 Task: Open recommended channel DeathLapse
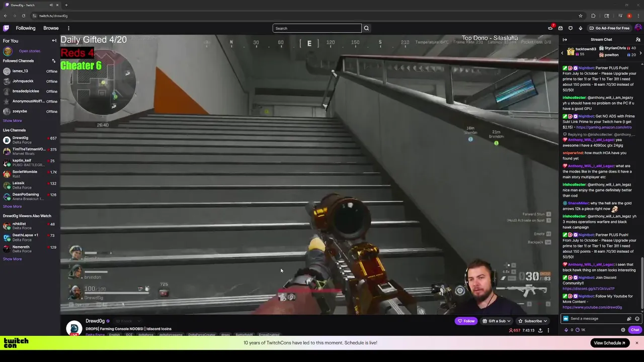click(30, 237)
